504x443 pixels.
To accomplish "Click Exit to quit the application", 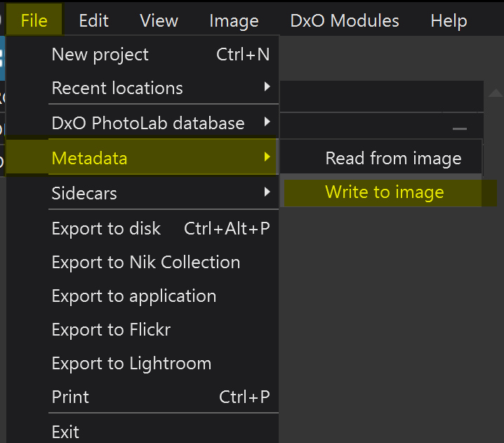I will click(65, 431).
